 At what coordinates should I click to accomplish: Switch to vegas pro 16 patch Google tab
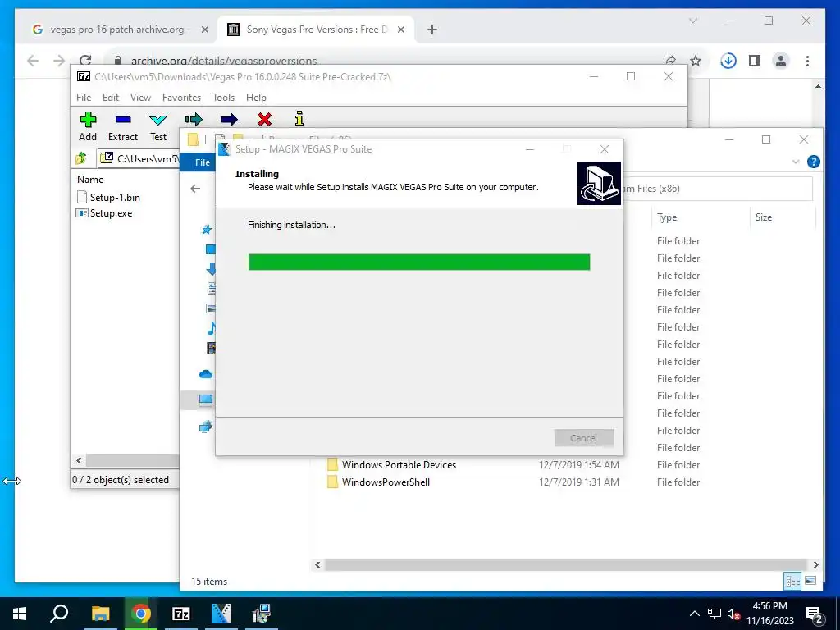116,30
